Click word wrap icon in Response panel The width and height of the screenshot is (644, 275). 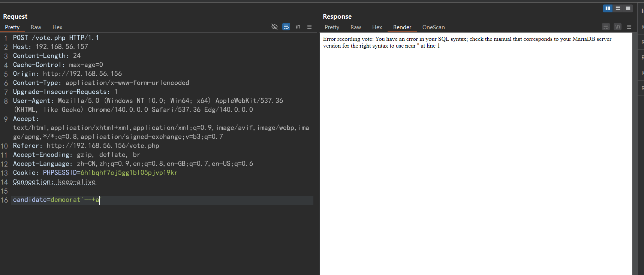tap(606, 27)
